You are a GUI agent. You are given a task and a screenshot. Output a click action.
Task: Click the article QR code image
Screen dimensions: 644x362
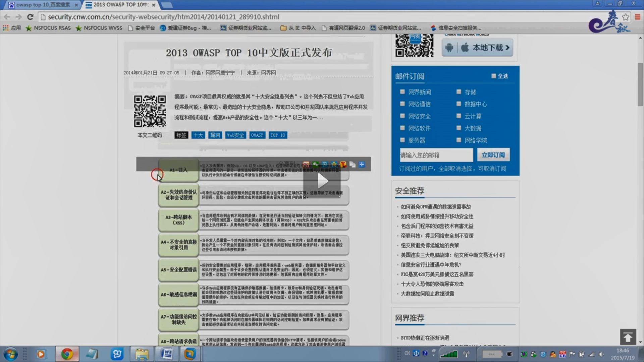(150, 111)
